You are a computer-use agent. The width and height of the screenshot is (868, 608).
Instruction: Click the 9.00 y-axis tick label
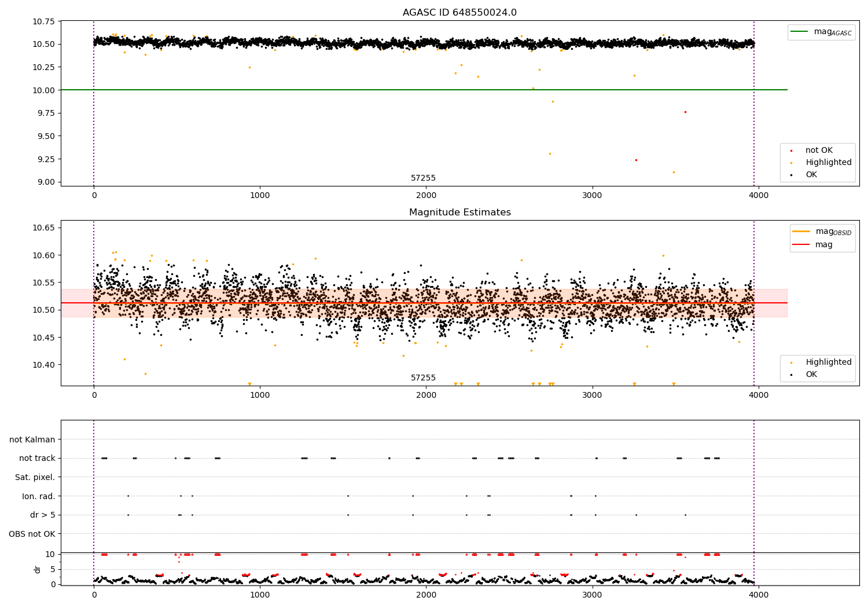pos(46,182)
